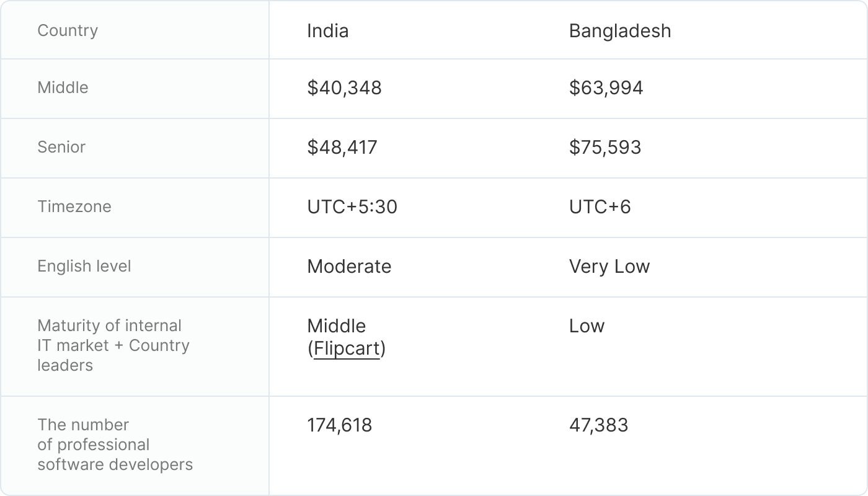Click Bangladesh's developer count 47,383
This screenshot has width=868, height=496.
pos(599,425)
